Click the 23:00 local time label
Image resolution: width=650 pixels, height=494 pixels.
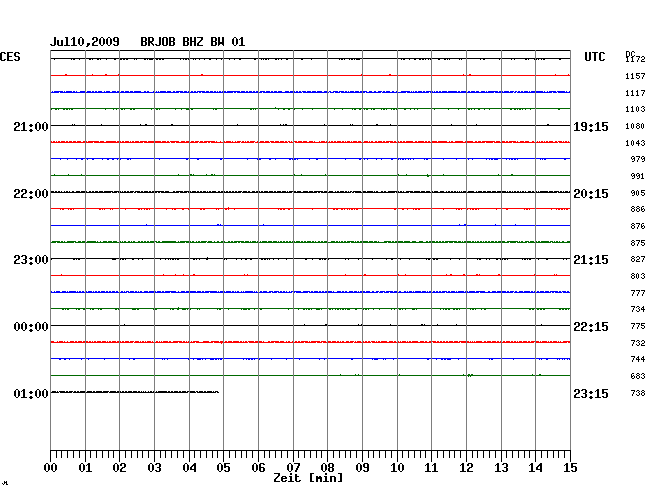click(31, 260)
